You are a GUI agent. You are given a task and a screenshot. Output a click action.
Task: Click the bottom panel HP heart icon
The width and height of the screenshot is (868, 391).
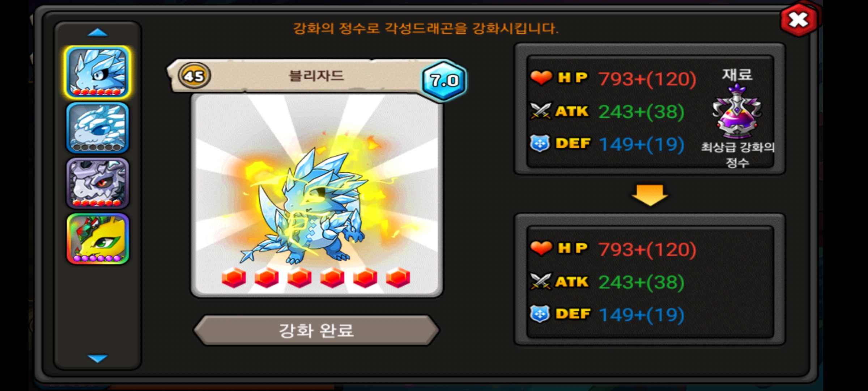(541, 248)
